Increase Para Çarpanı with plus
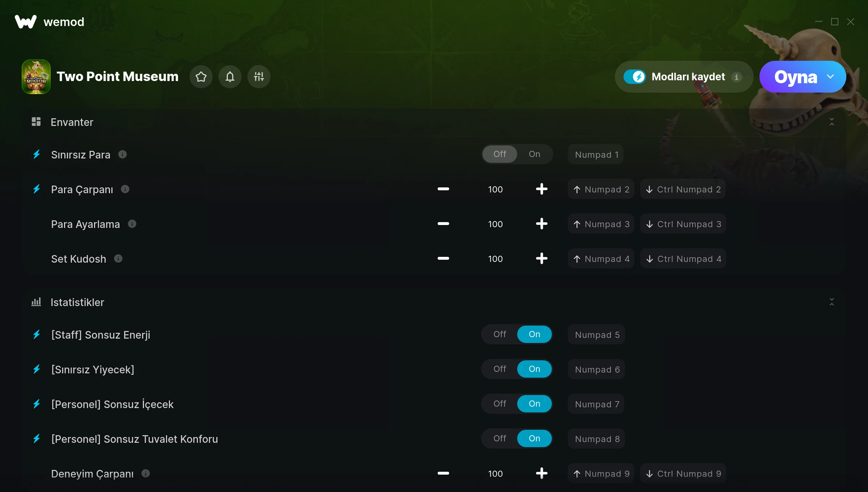The width and height of the screenshot is (868, 492). point(542,189)
